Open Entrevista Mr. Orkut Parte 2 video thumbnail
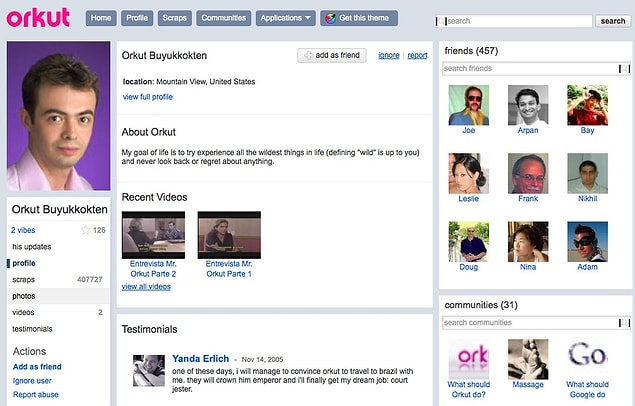This screenshot has width=635, height=406. click(x=153, y=235)
